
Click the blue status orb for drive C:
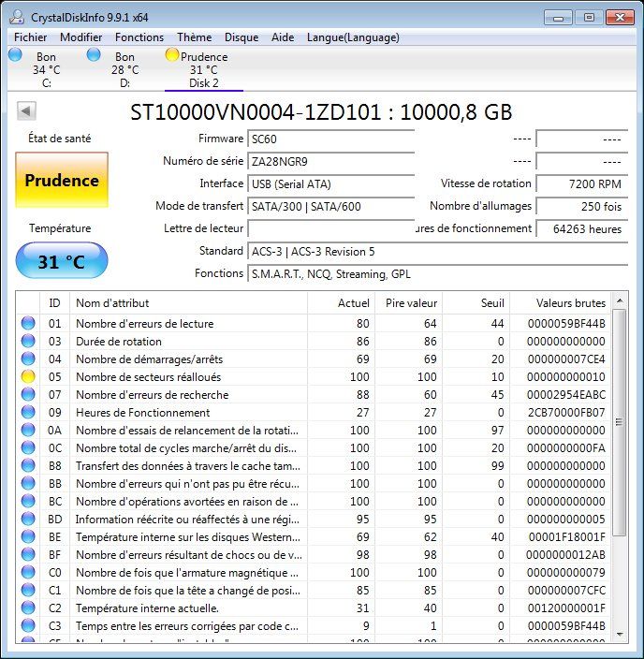coord(15,55)
